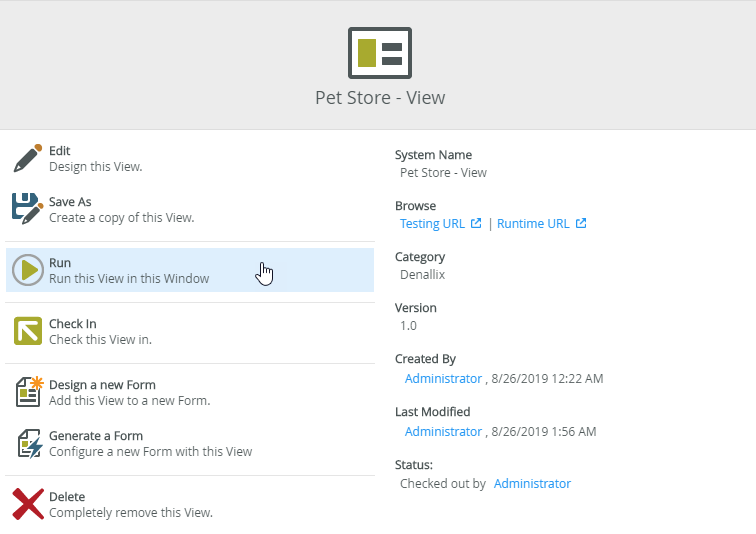Click the Design a new Form icon
The width and height of the screenshot is (756, 534).
29,392
